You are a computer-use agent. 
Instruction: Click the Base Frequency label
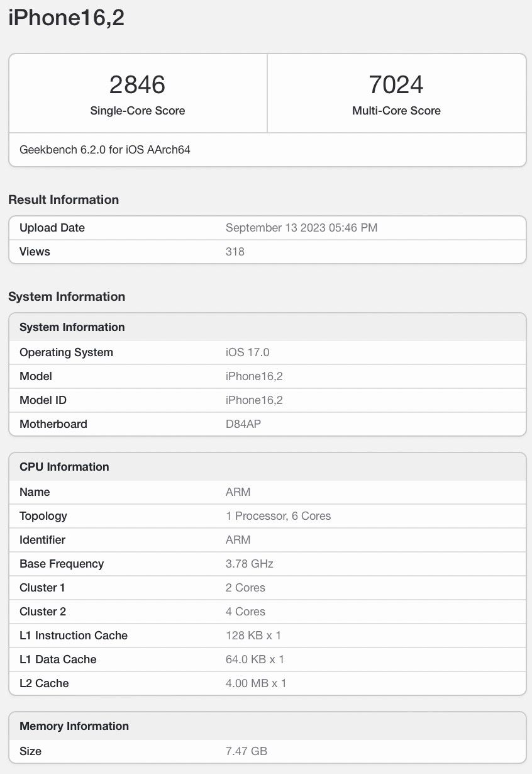(x=62, y=564)
